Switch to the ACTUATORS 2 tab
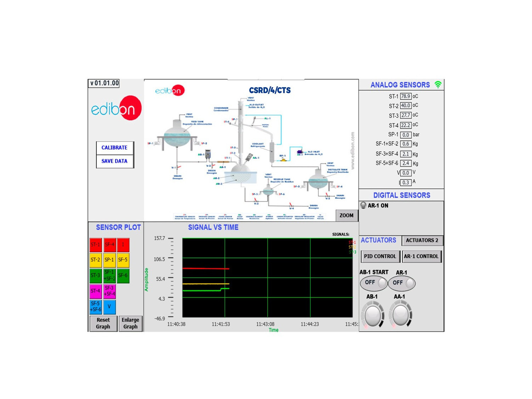Image resolution: width=532 pixels, height=399 pixels. click(x=422, y=240)
